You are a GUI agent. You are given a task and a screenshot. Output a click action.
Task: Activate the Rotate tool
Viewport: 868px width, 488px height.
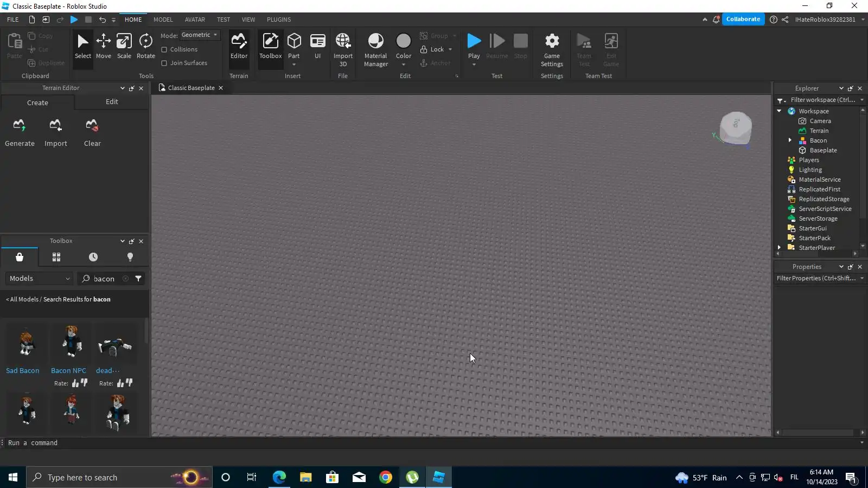tap(145, 47)
